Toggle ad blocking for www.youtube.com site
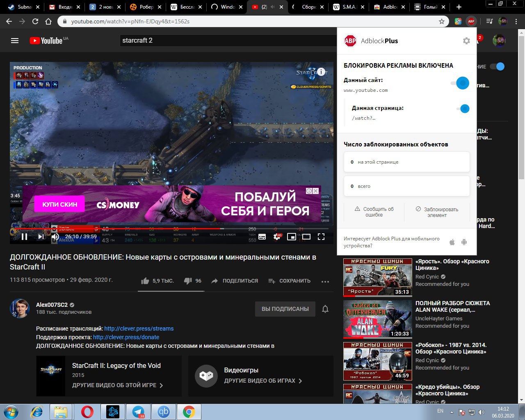The image size is (525, 420). point(460,83)
